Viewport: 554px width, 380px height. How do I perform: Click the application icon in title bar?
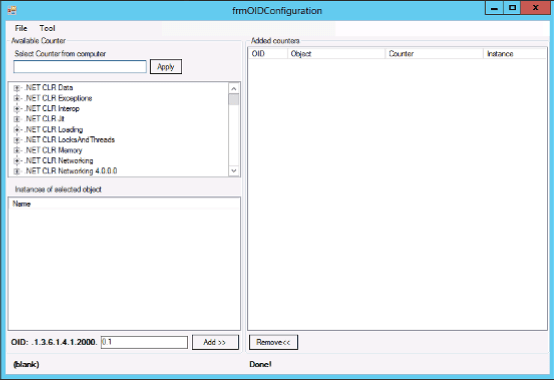[x=12, y=10]
